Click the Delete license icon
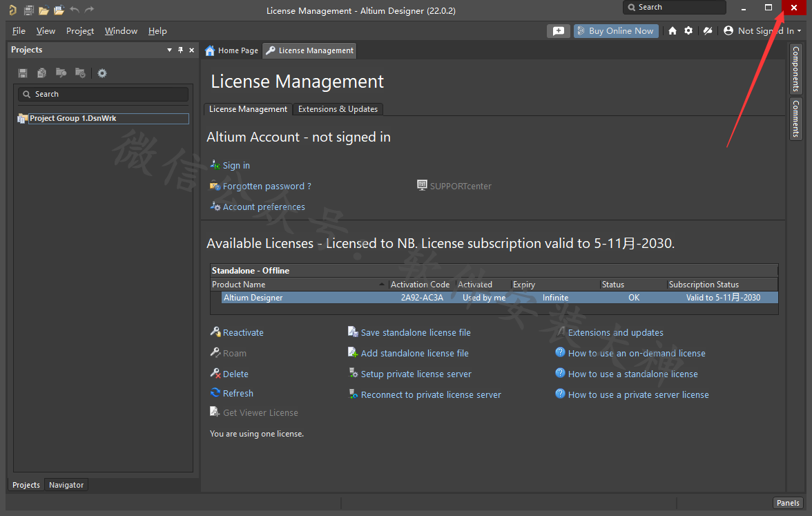 pos(215,373)
